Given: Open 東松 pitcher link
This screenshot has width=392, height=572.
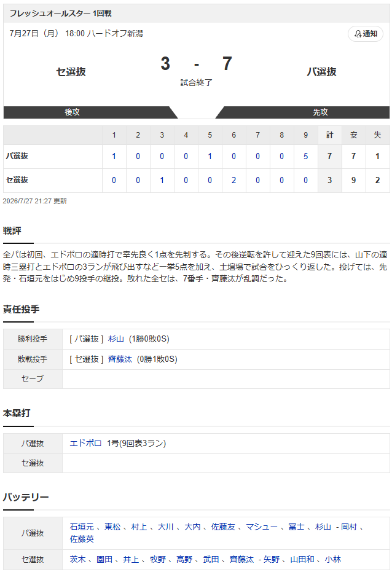Looking at the screenshot, I should [112, 527].
